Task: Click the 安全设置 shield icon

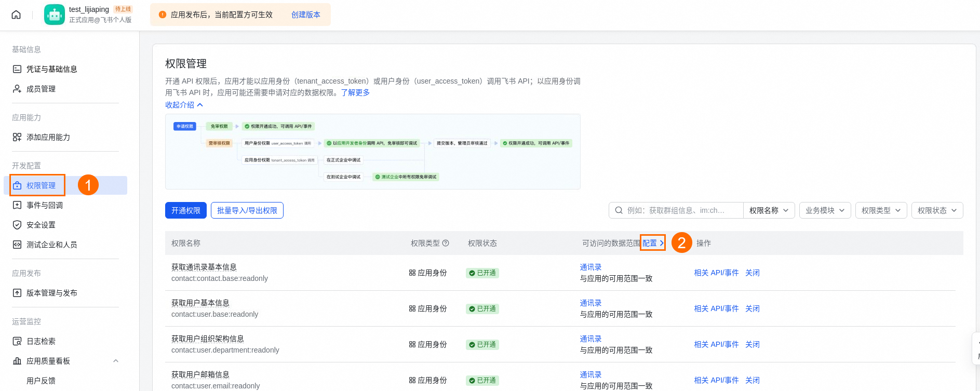Action: 17,225
